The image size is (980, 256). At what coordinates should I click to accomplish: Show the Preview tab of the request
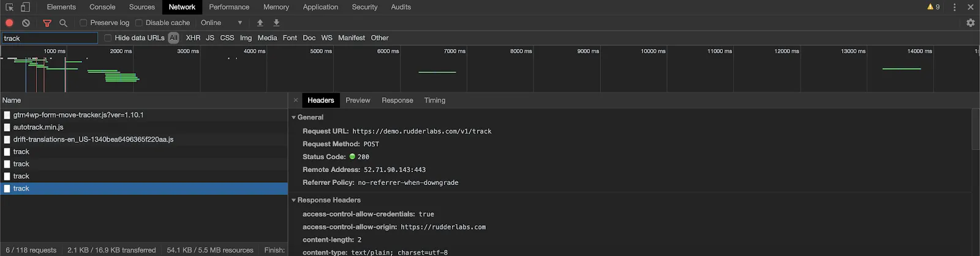click(358, 100)
